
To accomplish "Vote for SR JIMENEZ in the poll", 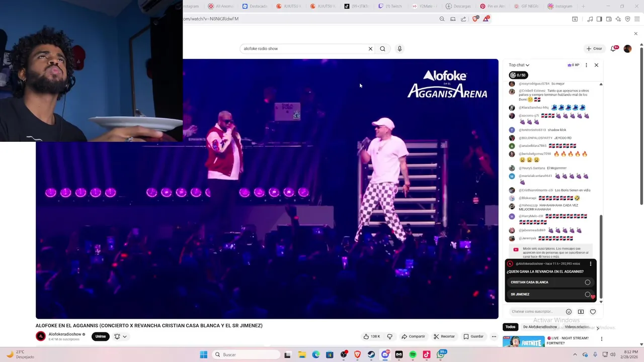I will (550, 294).
